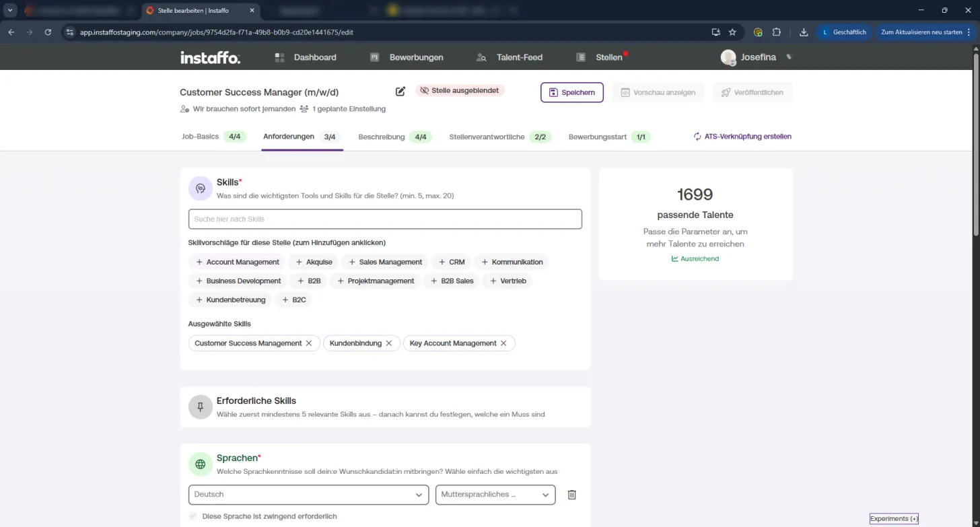Bookmark this page with the star icon
Viewport: 980px width, 527px height.
[732, 32]
